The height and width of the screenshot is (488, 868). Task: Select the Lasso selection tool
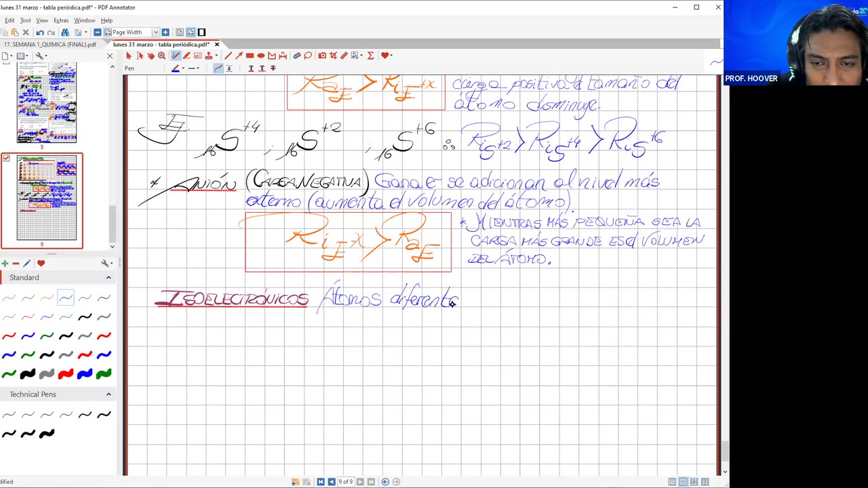point(308,56)
